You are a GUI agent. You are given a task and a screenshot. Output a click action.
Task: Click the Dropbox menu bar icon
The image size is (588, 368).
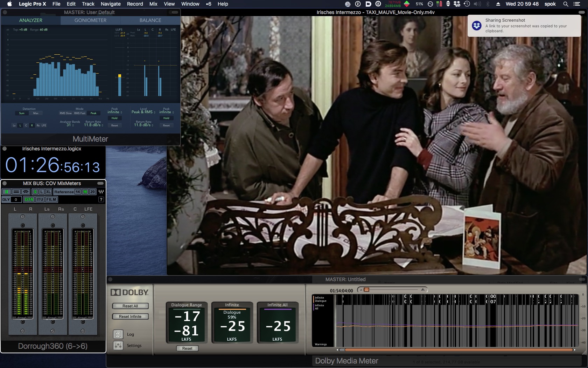point(457,4)
